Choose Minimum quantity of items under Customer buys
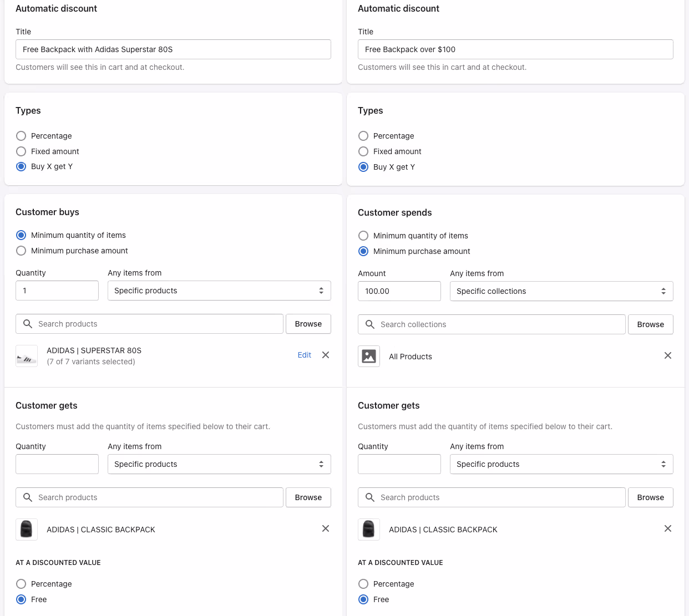The width and height of the screenshot is (689, 616). point(21,235)
